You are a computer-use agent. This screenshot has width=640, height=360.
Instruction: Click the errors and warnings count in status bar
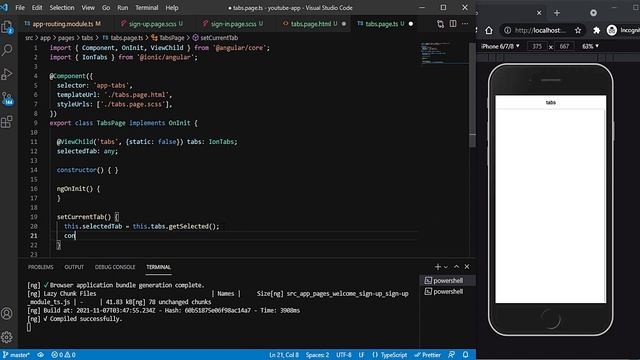point(63,355)
